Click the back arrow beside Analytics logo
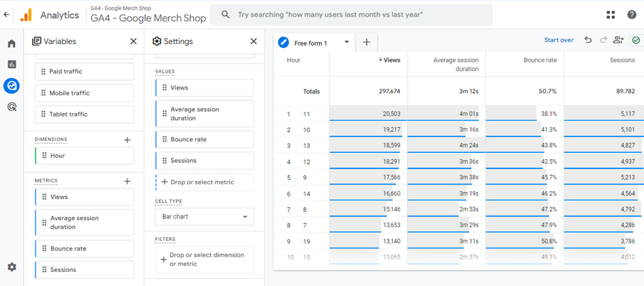Screen dimensions: 644x286 tap(6, 15)
